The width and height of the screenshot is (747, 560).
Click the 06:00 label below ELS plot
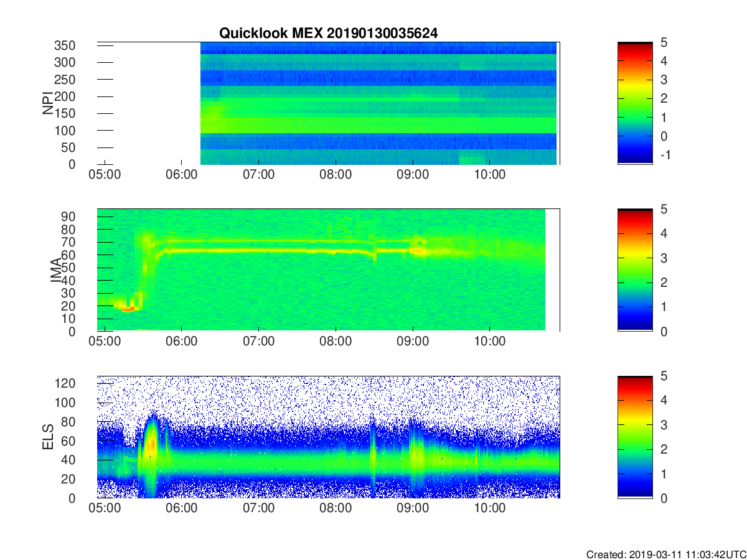[x=182, y=509]
